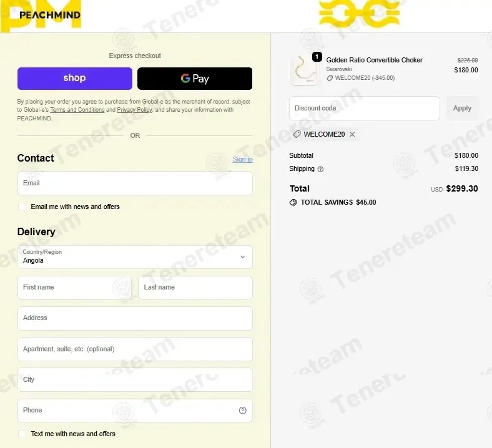Click the Total amount $299.30
This screenshot has height=448, width=492.
462,188
